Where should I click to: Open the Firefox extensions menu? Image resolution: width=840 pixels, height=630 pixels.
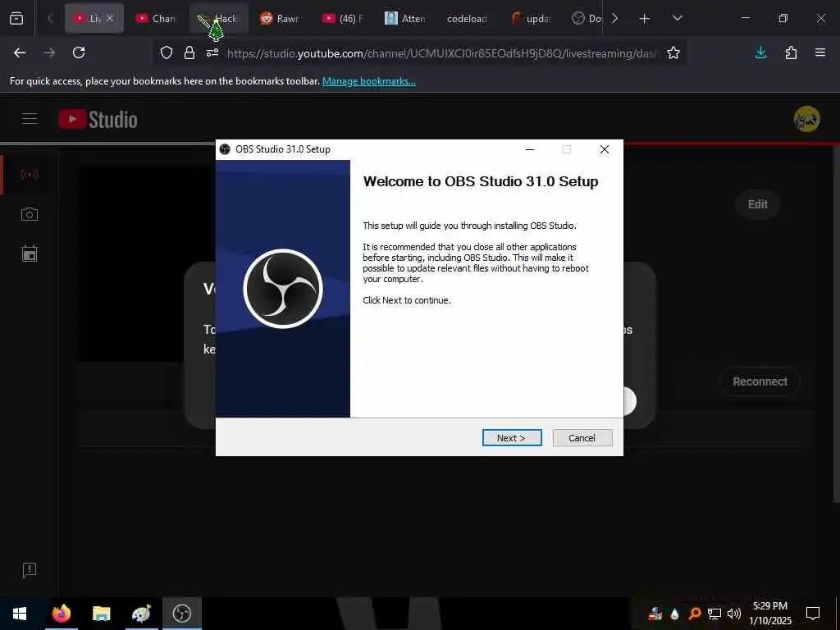point(791,52)
